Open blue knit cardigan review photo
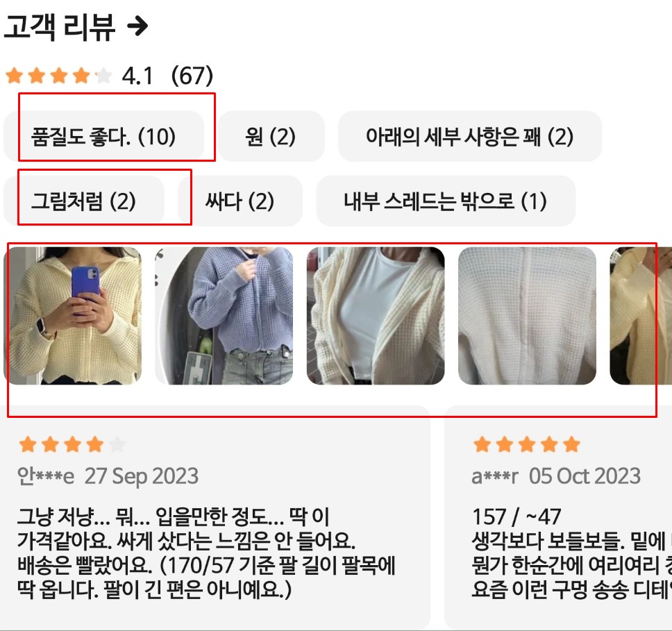Image resolution: width=672 pixels, height=631 pixels. pyautogui.click(x=224, y=315)
